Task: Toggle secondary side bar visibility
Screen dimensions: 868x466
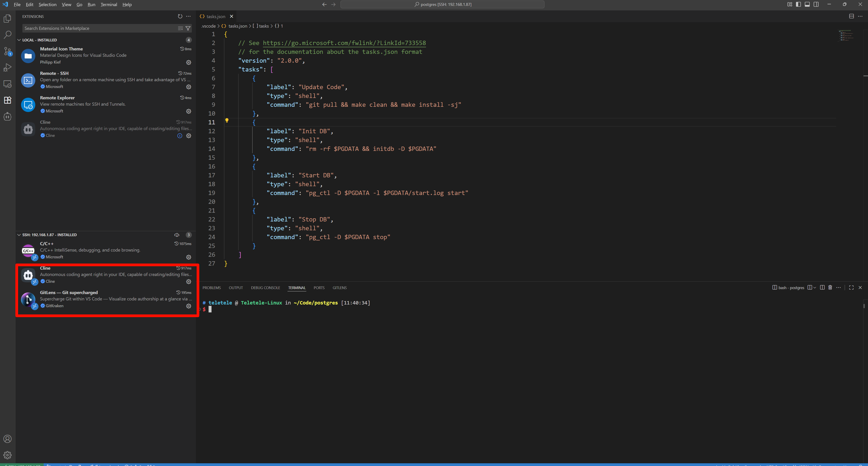Action: click(x=816, y=4)
